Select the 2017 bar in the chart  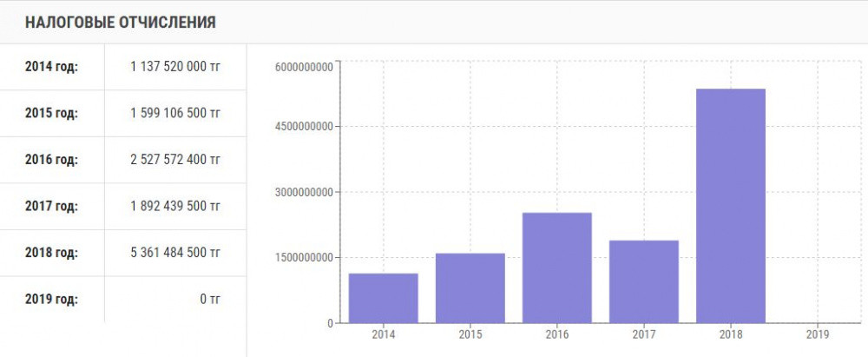coord(644,281)
